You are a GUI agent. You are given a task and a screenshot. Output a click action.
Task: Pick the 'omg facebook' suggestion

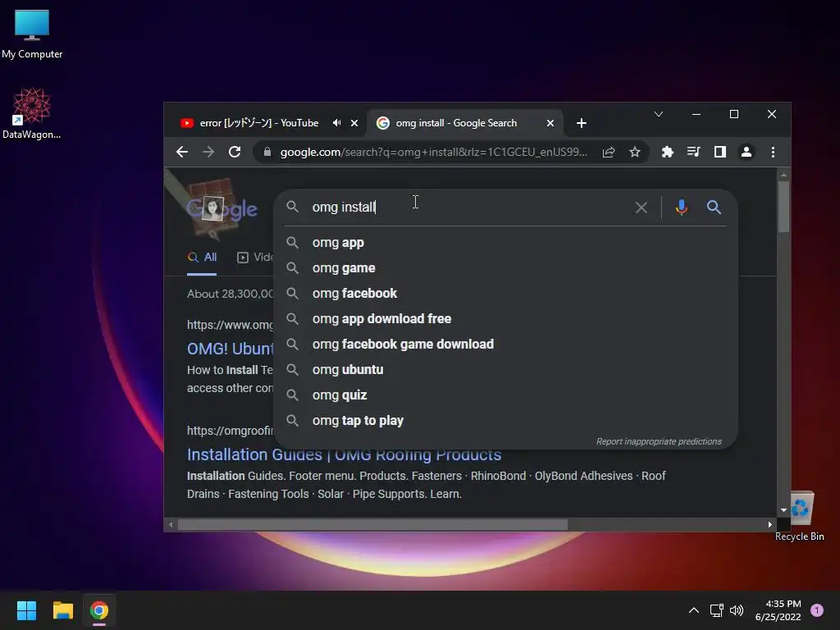(505, 294)
